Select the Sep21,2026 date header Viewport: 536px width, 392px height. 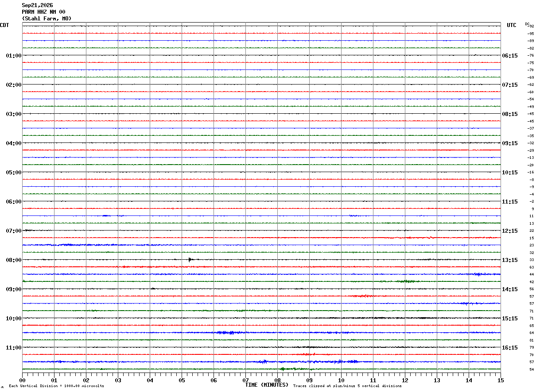(37, 5)
